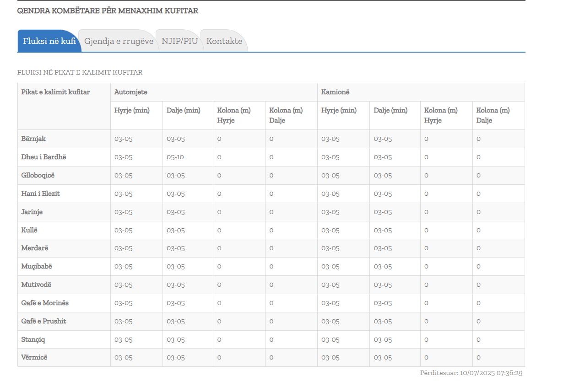Open the Fluksi në kufi tab
Screen dimensions: 585x392
click(x=49, y=41)
